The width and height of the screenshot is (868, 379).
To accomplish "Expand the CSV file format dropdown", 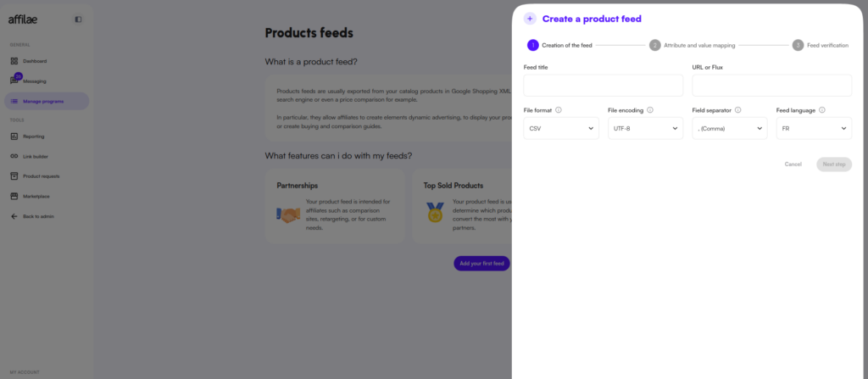I will pyautogui.click(x=561, y=128).
